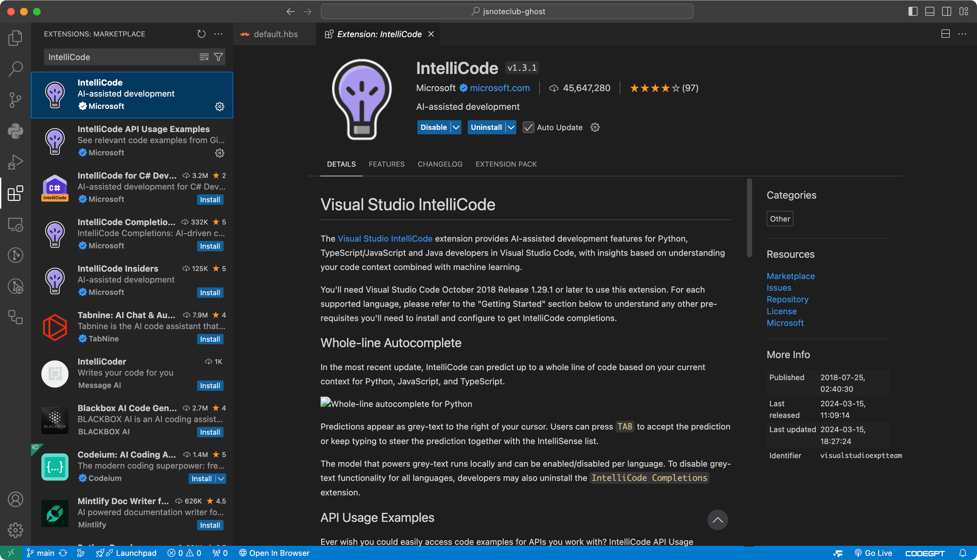This screenshot has width=977, height=560.
Task: Open the Search view in activity bar
Action: coord(16,69)
